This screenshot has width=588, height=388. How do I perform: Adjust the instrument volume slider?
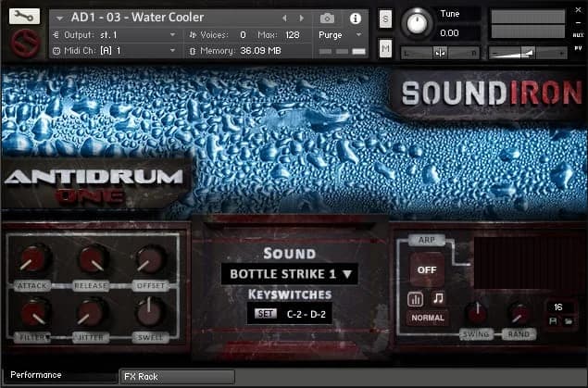[528, 53]
